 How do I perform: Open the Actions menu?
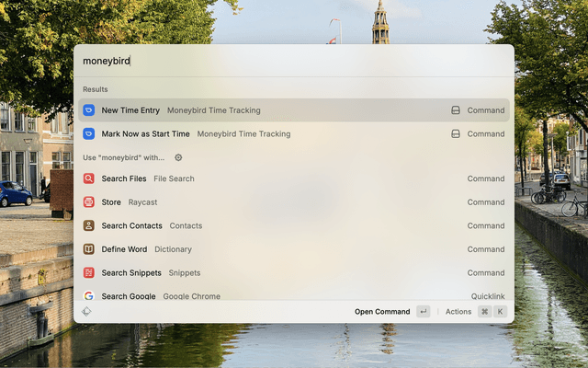click(x=458, y=312)
